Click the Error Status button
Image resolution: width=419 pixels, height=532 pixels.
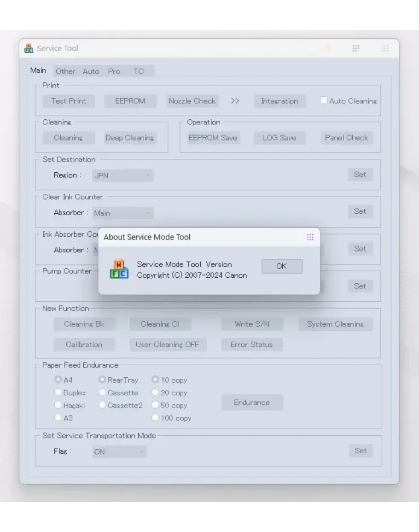point(251,345)
